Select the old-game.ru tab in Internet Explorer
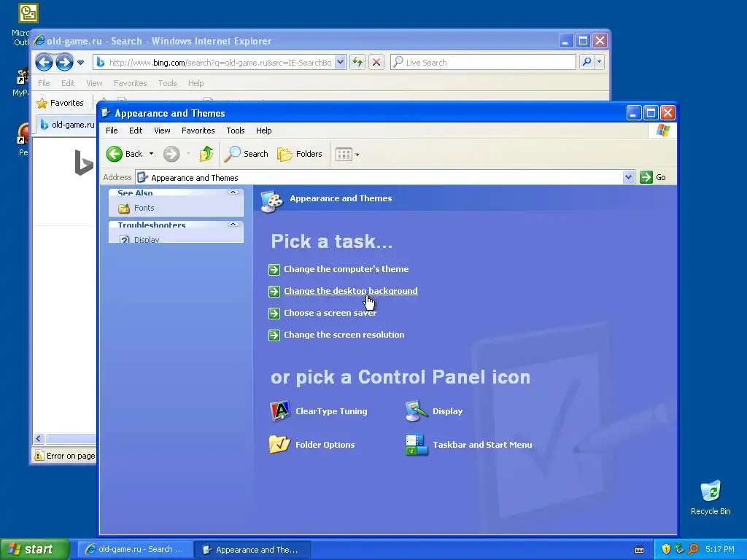This screenshot has width=747, height=560. click(66, 125)
